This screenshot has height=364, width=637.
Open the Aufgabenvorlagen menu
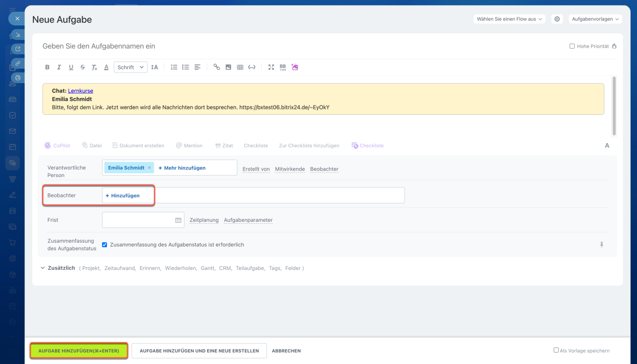click(595, 19)
